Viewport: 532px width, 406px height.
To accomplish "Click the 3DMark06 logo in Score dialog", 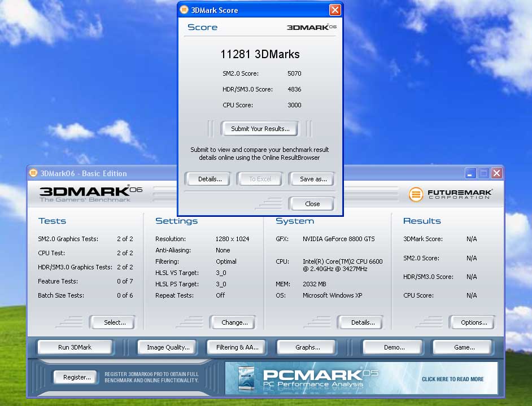I will point(312,27).
